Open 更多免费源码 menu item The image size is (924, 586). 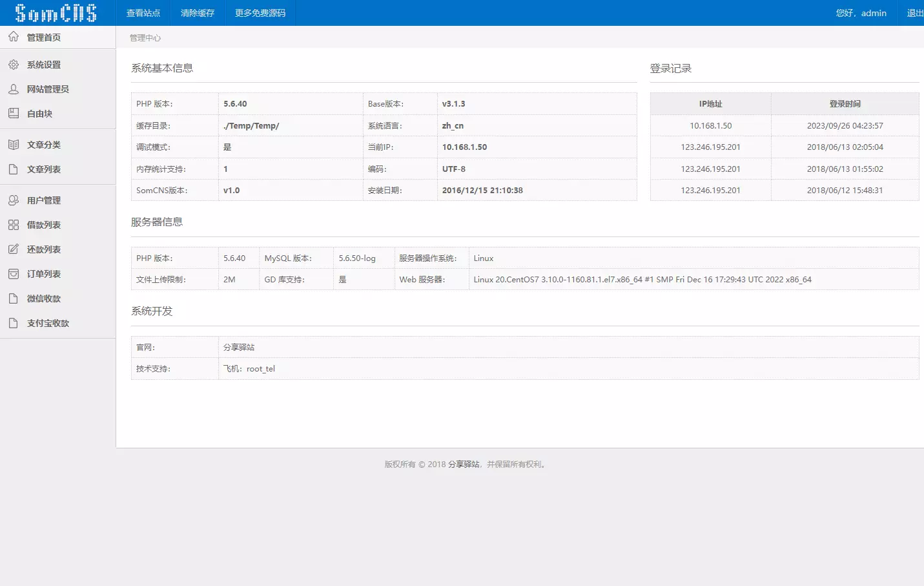pos(260,13)
